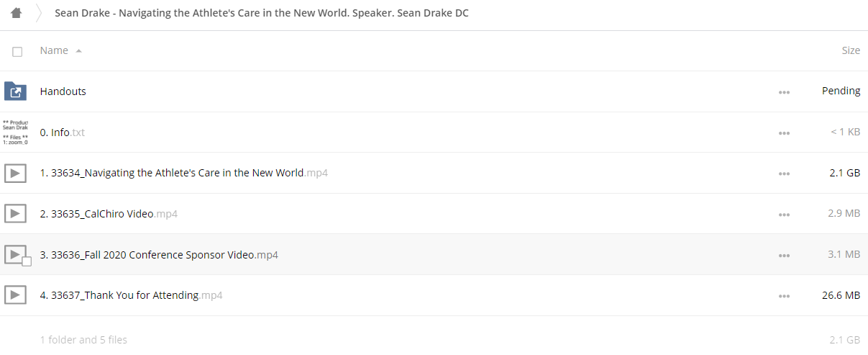Click video icon for Navigating the Athlete's Care
The width and height of the screenshot is (868, 355).
pos(15,173)
